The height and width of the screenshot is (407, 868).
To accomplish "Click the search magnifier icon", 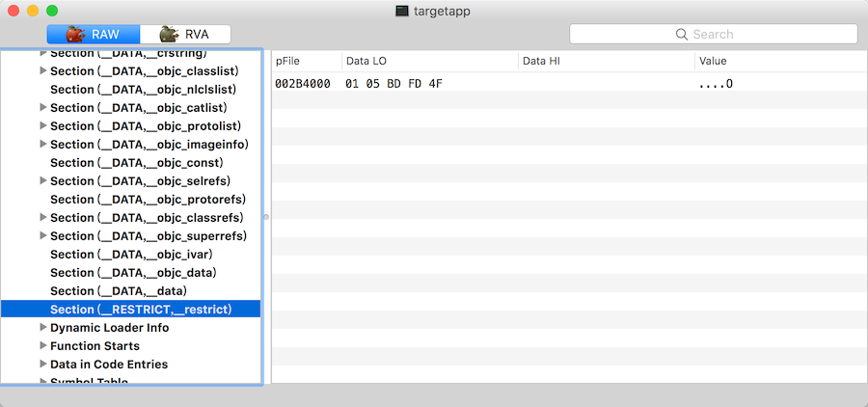I will [683, 35].
